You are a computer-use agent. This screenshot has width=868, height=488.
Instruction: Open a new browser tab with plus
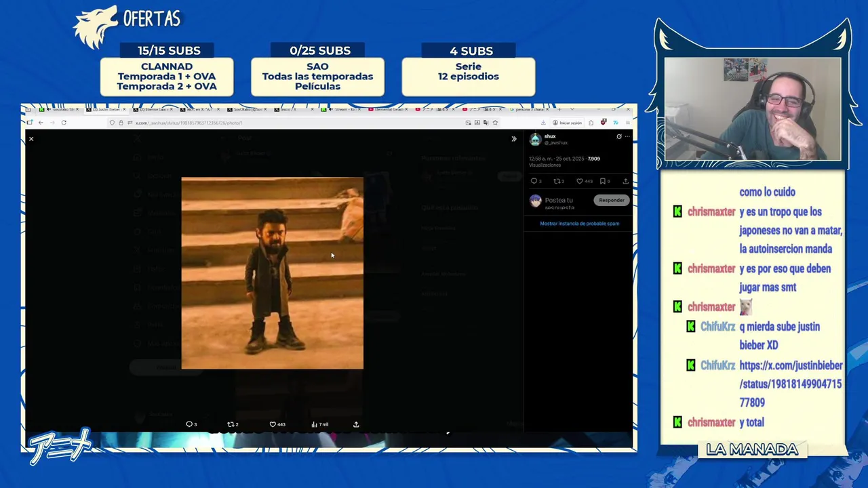click(x=559, y=109)
